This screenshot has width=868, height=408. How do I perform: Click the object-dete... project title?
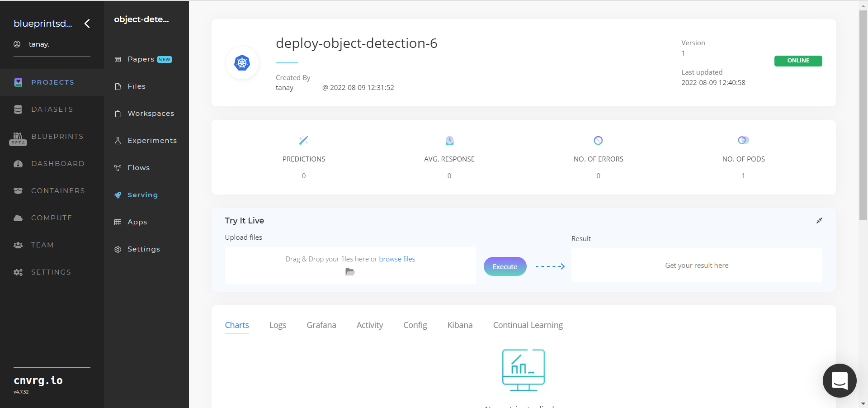tap(142, 19)
